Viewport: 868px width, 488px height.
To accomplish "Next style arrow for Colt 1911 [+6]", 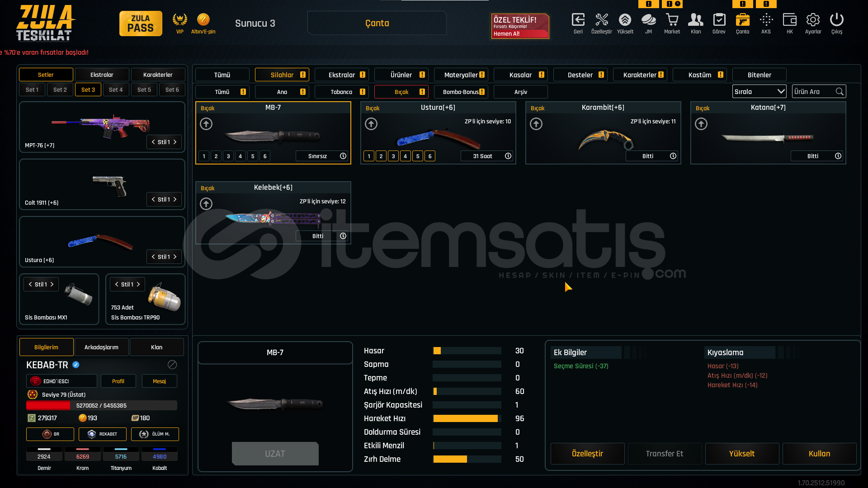I will pos(175,199).
